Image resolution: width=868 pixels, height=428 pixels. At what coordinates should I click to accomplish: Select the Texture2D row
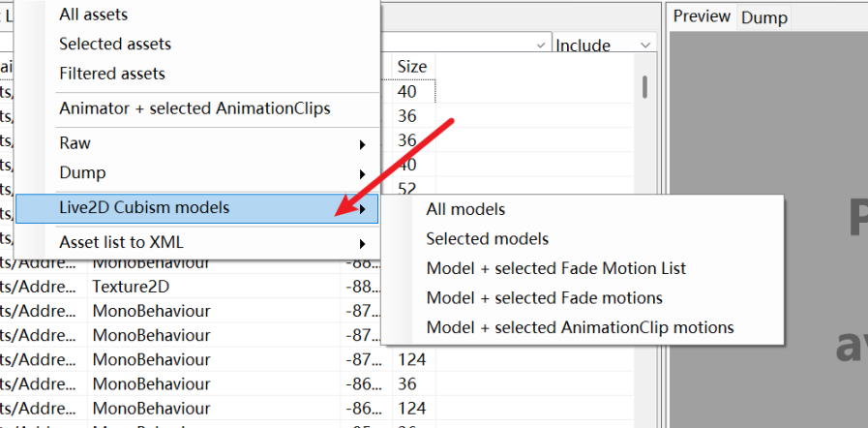point(316,287)
